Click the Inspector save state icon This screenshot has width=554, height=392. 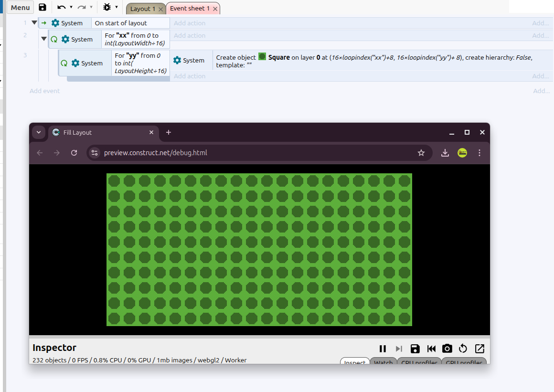415,349
